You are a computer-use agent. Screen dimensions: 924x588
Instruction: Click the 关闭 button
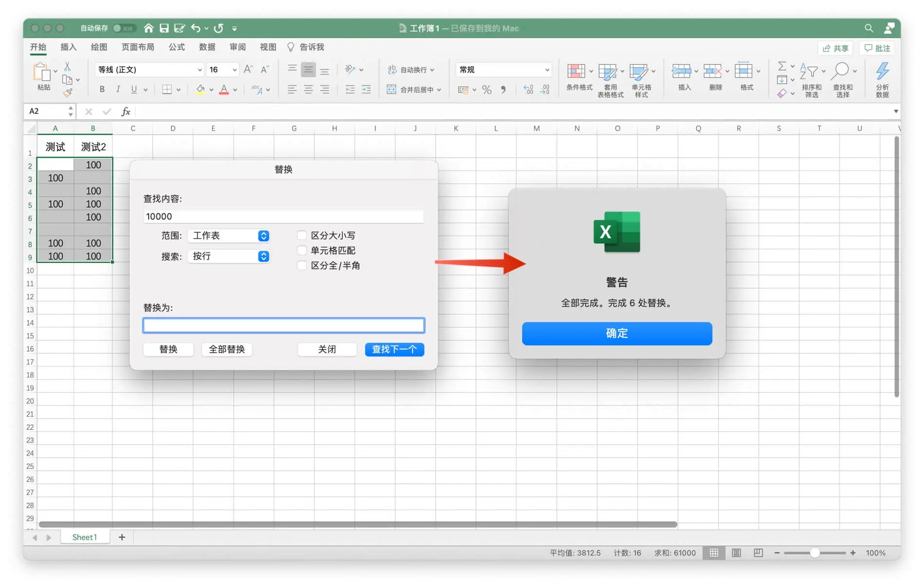(x=327, y=349)
